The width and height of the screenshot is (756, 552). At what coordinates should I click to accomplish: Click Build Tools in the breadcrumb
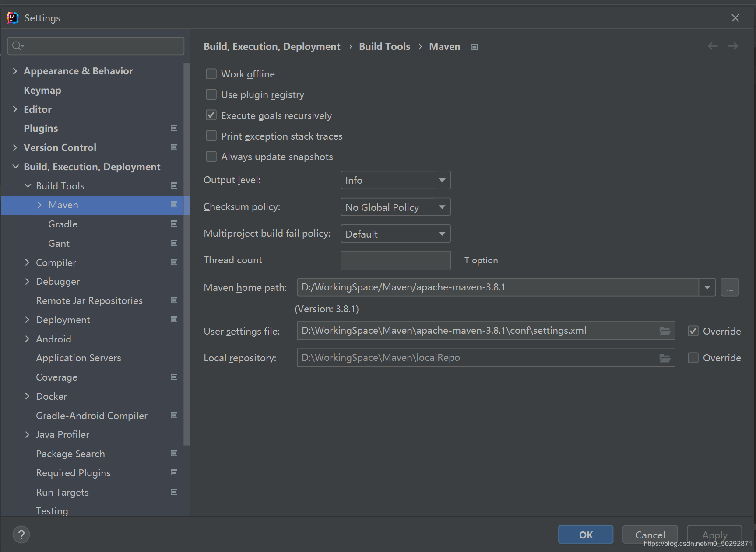pos(385,46)
